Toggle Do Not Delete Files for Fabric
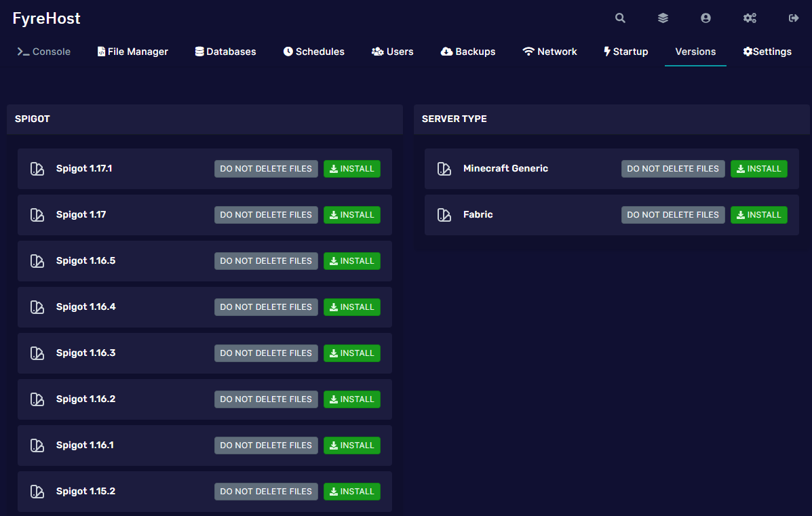The image size is (812, 516). [672, 215]
